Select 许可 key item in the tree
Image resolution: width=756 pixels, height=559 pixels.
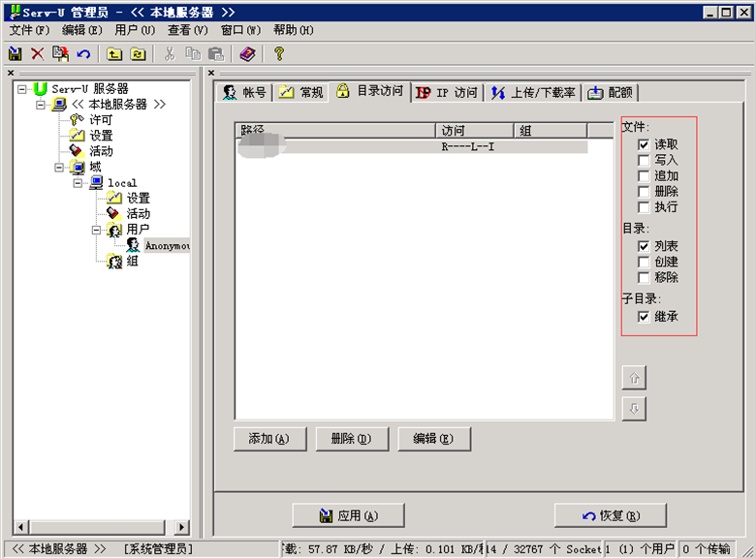(x=100, y=119)
